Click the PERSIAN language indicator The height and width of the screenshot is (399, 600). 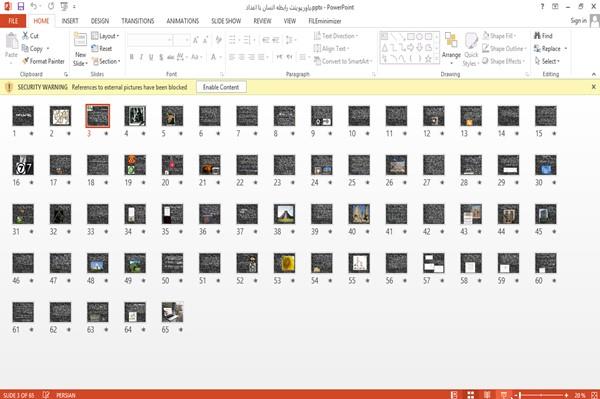tap(66, 395)
